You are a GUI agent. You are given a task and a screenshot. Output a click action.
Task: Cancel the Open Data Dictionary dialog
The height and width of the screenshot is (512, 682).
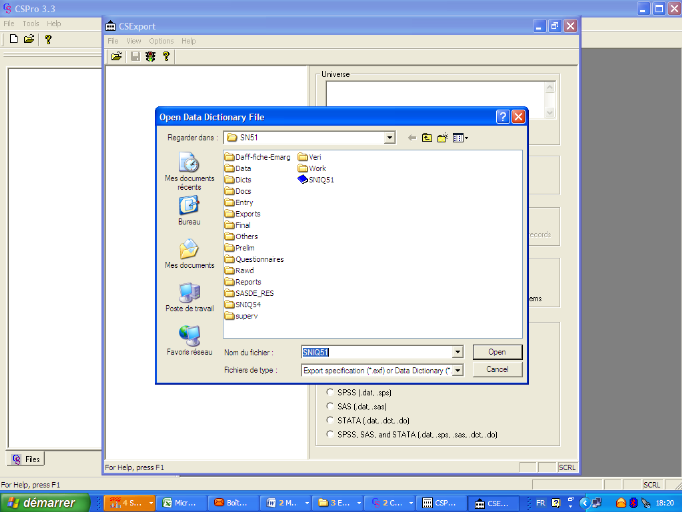tap(497, 369)
